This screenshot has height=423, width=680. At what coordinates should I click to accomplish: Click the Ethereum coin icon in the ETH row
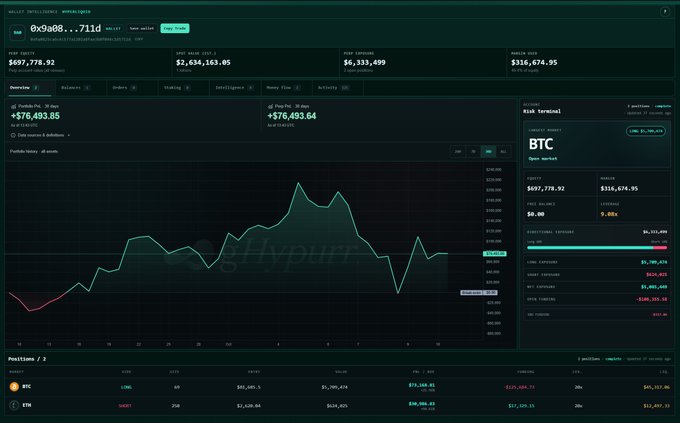tap(14, 405)
